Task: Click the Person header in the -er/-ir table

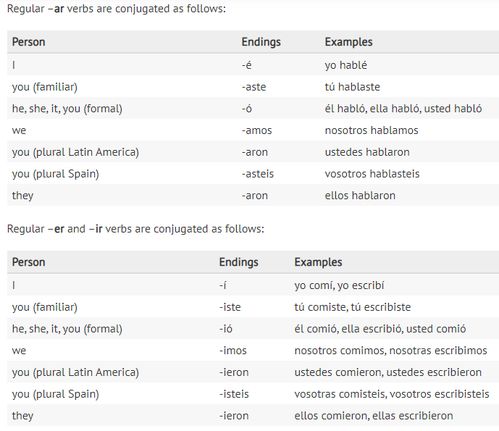Action: (28, 262)
